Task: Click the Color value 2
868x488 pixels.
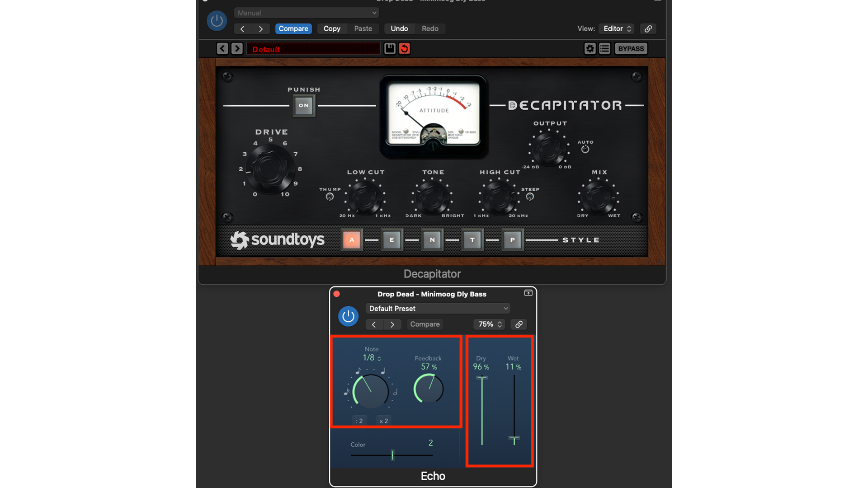Action: (x=431, y=443)
